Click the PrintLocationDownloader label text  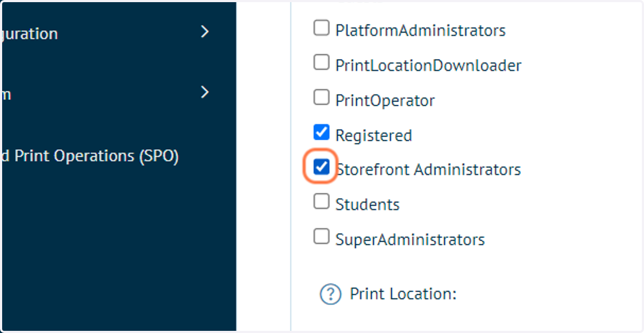tap(428, 65)
